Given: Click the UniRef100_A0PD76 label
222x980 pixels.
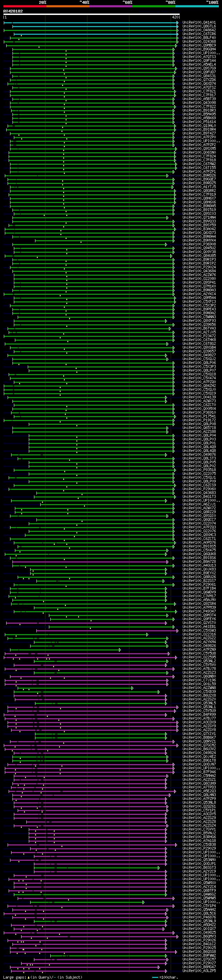Looking at the screenshot, I should click(199, 542).
